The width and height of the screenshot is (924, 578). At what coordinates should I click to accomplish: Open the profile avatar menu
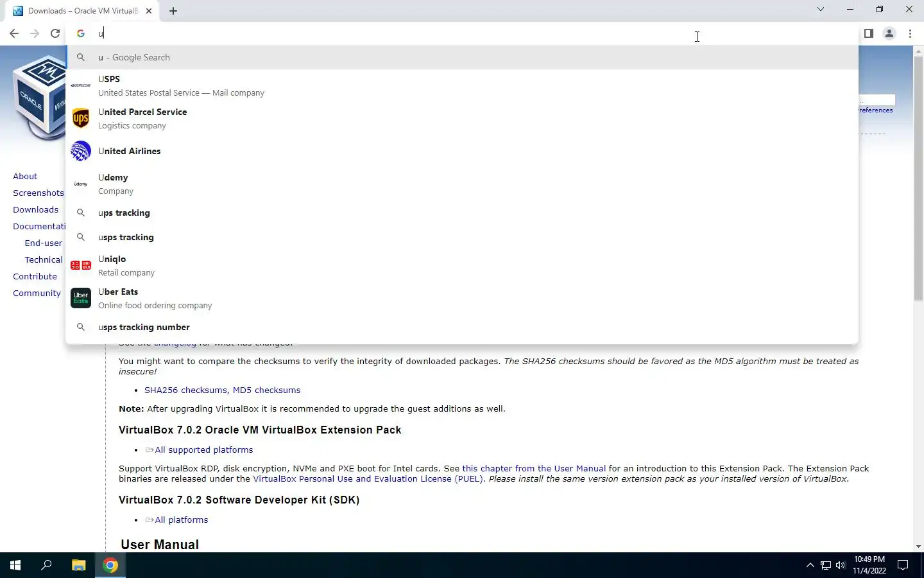[x=889, y=33]
